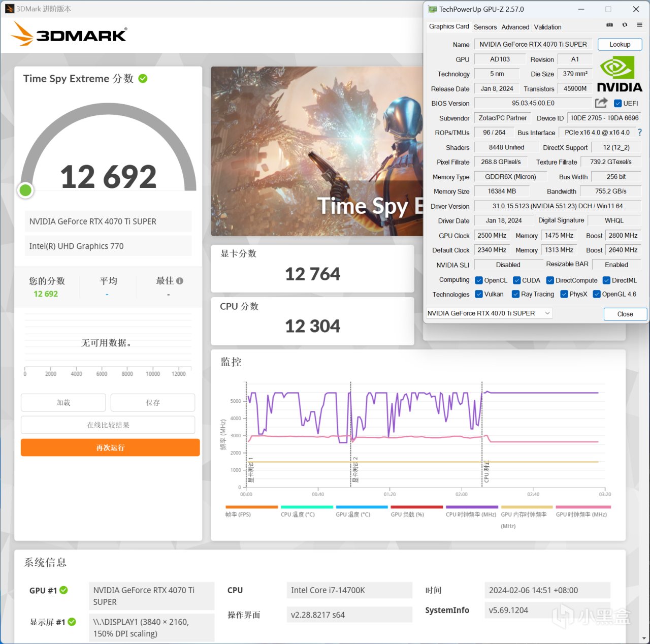Click the GPU-Z title bar app icon
The width and height of the screenshot is (650, 644).
pos(432,9)
